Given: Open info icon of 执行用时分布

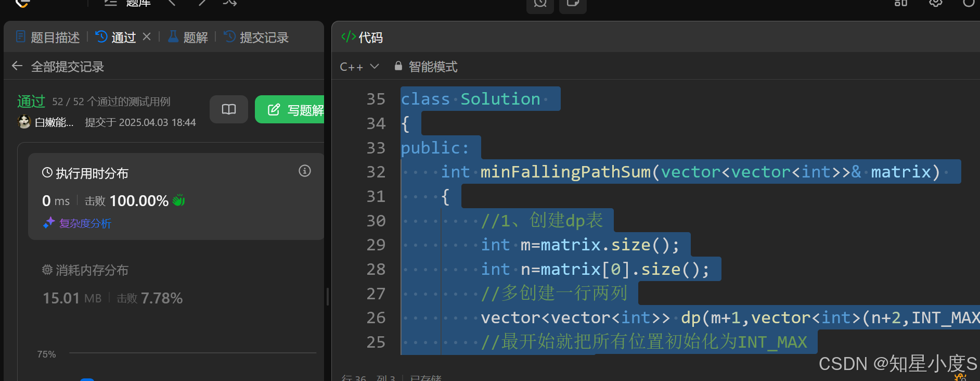Looking at the screenshot, I should pos(305,171).
